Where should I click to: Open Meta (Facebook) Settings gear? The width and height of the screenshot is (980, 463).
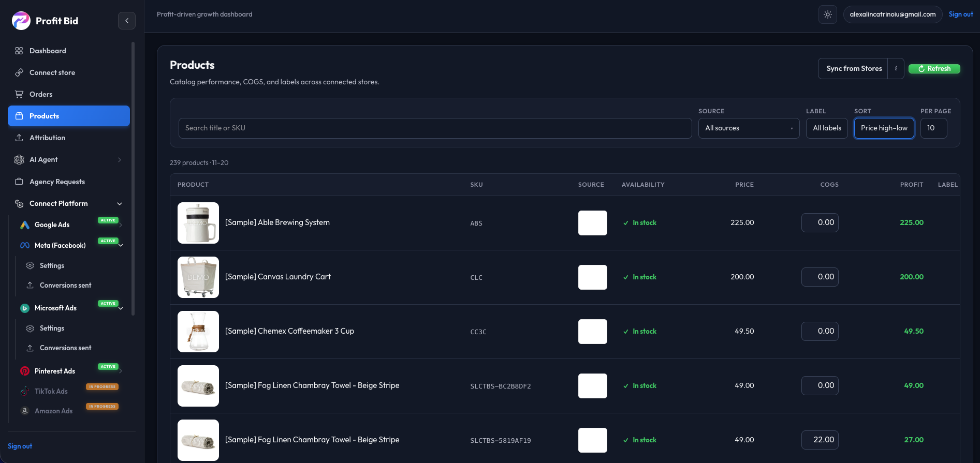pos(30,265)
